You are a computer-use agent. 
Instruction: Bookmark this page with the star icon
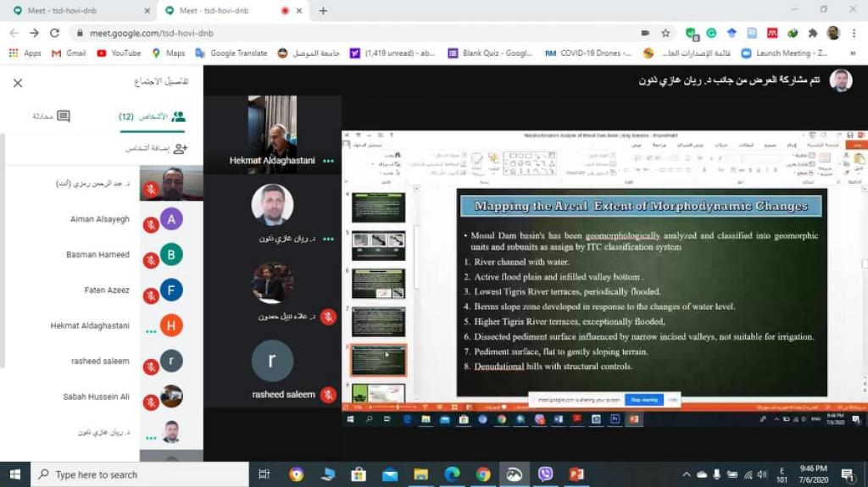(x=666, y=33)
